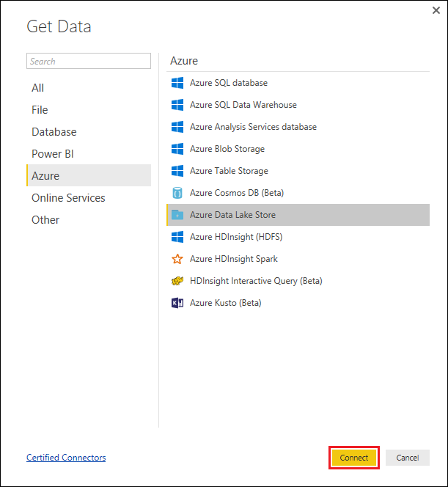Select Azure Blob Storage text
Viewport: 448px width, 487px height.
tap(227, 149)
